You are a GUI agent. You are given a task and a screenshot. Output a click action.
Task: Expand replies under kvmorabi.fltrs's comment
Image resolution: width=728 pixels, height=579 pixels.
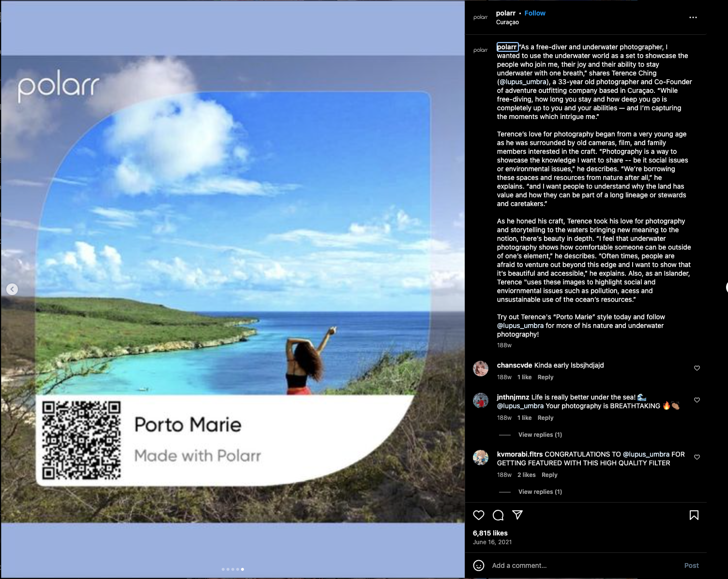(x=540, y=492)
